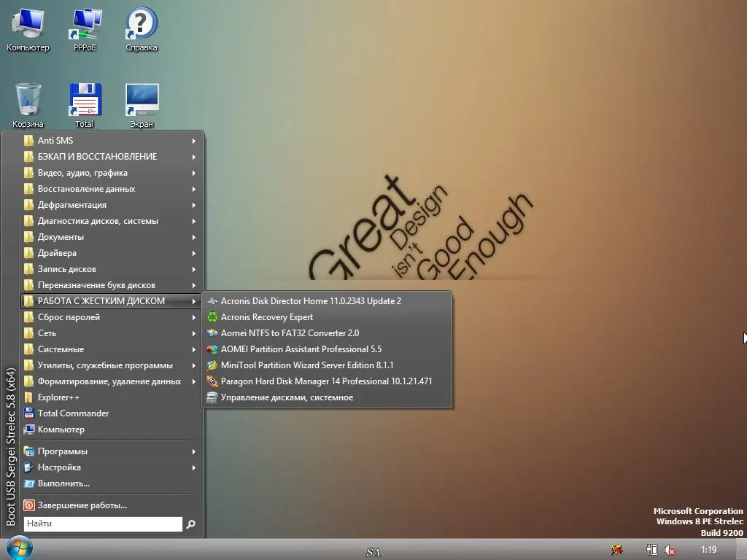
Task: Open Форматирование, удаление данных menu
Action: 111,381
